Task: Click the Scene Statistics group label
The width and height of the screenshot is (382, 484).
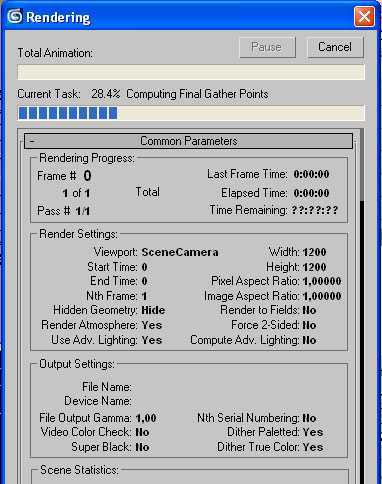Action: (79, 470)
